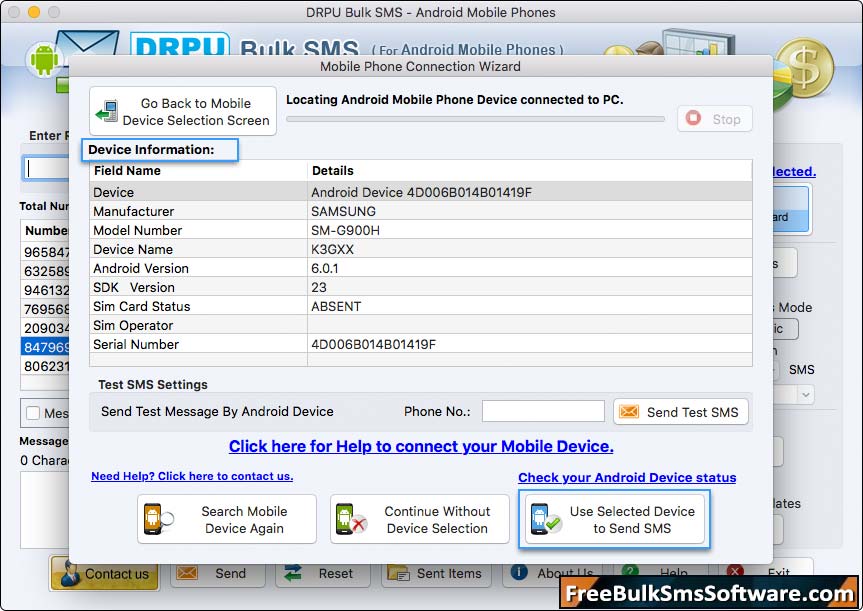Click the DRPU logo in header
Screen dimensions: 863x611
[180, 46]
